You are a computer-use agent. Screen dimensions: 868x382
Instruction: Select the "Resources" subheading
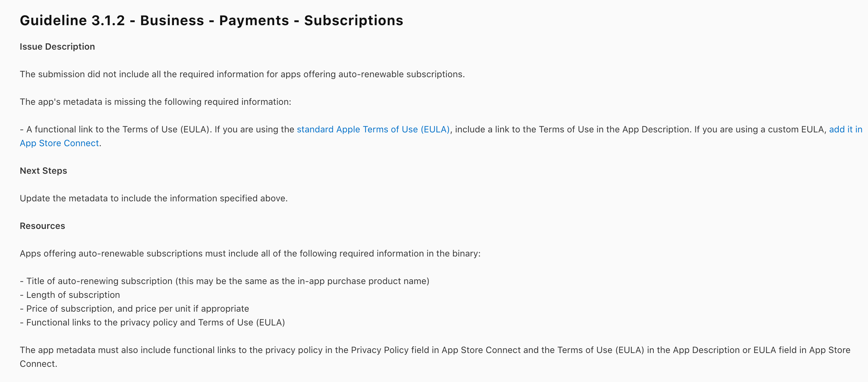pos(42,226)
